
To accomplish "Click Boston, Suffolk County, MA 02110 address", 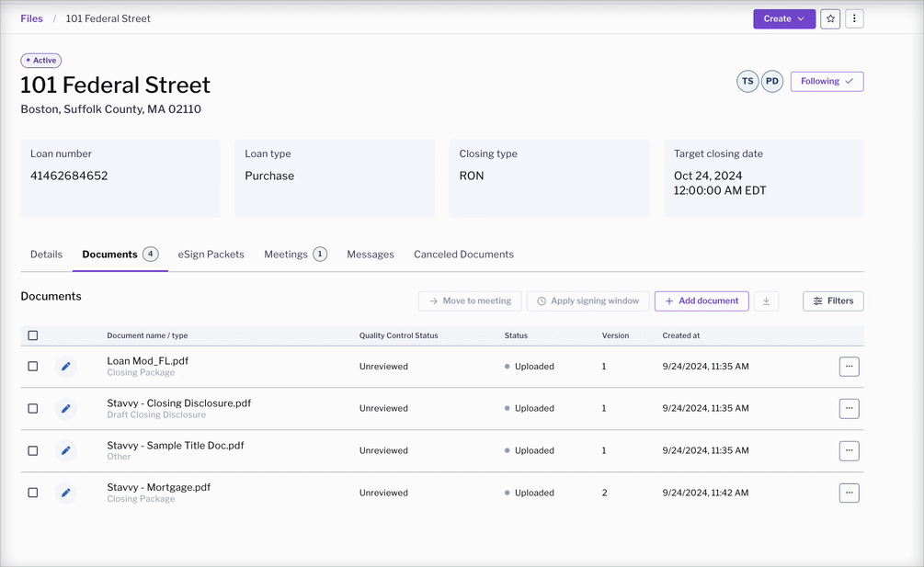I will pyautogui.click(x=110, y=109).
